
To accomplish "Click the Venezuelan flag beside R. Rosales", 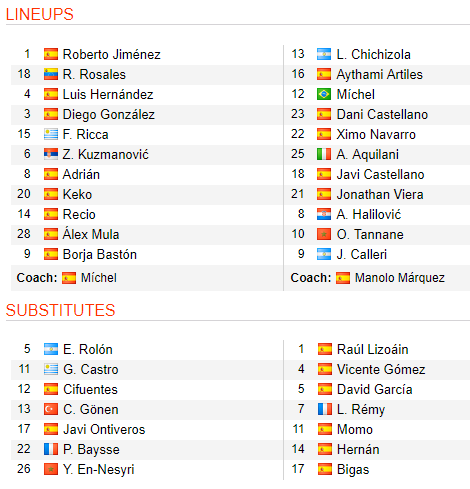I will click(x=51, y=74).
